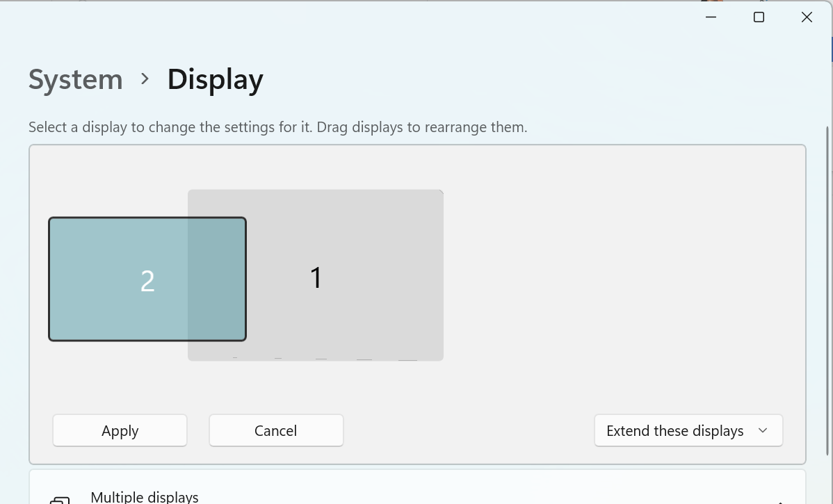The height and width of the screenshot is (504, 833).
Task: Click the Multiple displays monitor icon
Action: click(60, 499)
